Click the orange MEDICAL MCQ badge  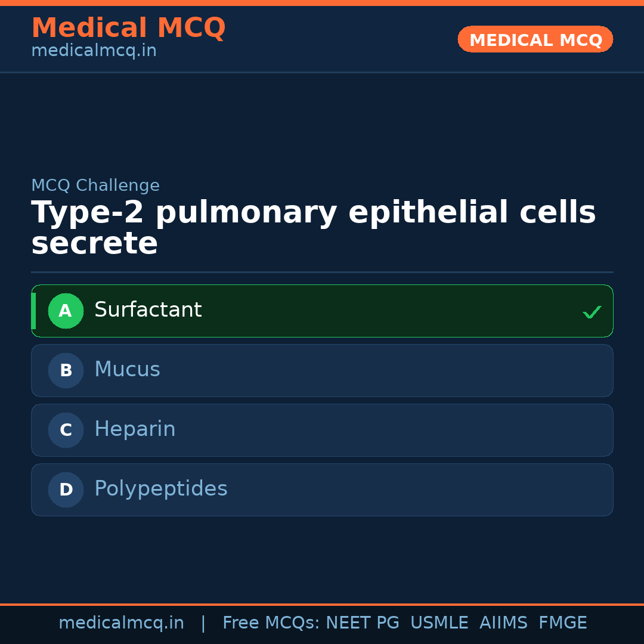tap(535, 40)
